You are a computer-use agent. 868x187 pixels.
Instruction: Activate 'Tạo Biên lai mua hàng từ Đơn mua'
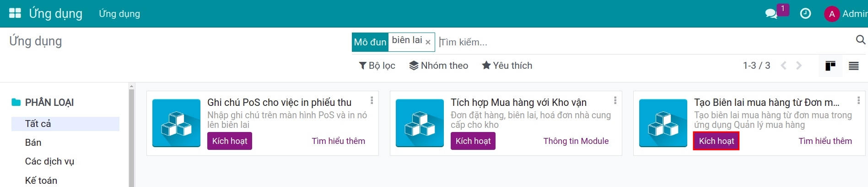pyautogui.click(x=717, y=141)
